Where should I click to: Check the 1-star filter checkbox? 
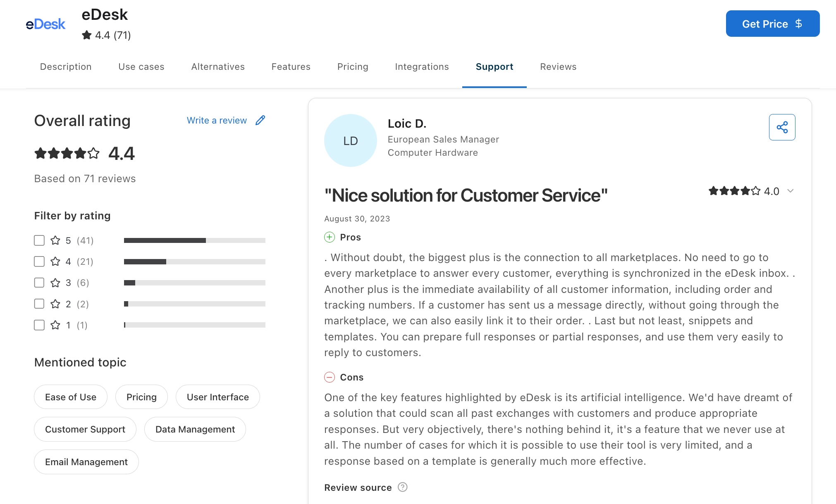(x=39, y=325)
